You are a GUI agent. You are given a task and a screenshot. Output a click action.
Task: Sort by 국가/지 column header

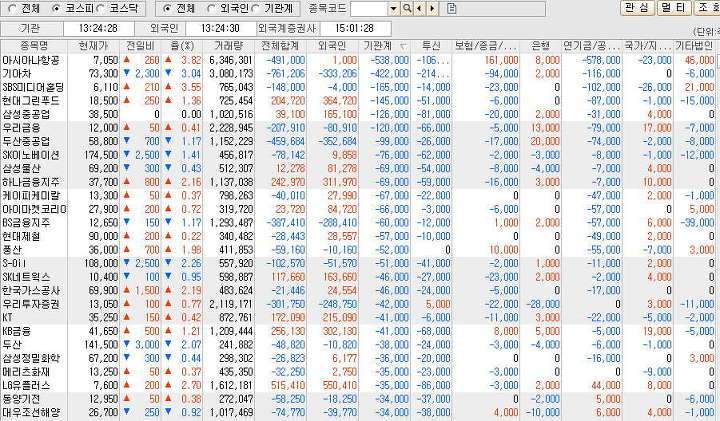pos(647,46)
